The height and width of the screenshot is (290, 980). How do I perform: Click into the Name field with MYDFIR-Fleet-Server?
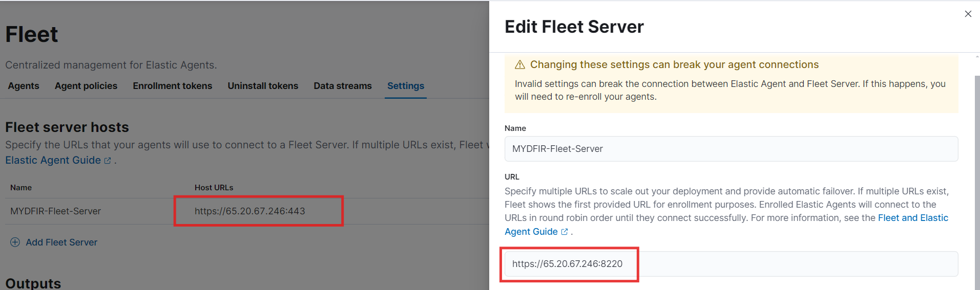731,149
